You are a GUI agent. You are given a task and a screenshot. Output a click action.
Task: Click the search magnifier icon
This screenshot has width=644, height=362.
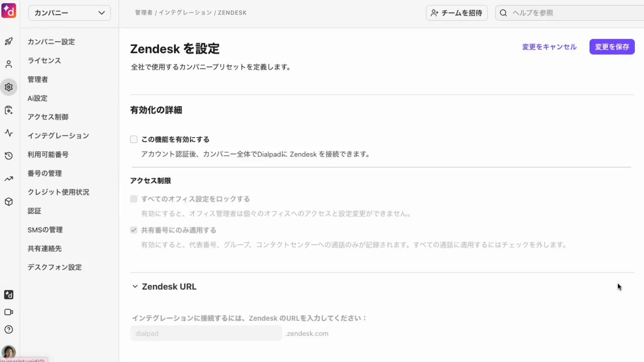coord(503,13)
